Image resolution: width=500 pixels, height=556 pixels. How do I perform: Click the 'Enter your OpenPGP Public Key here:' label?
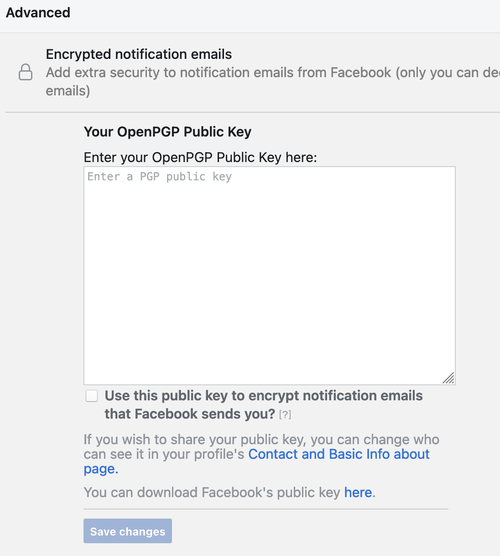(200, 157)
